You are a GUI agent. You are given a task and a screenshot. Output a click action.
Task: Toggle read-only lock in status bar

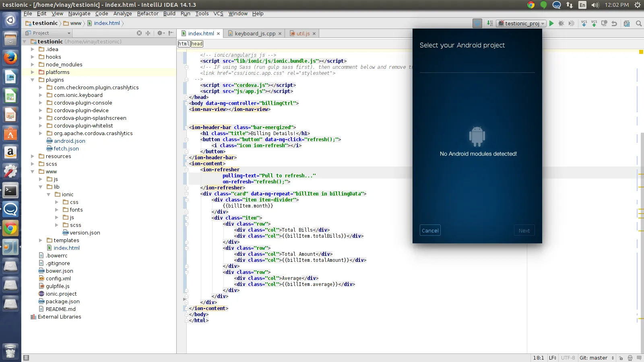[621, 358]
